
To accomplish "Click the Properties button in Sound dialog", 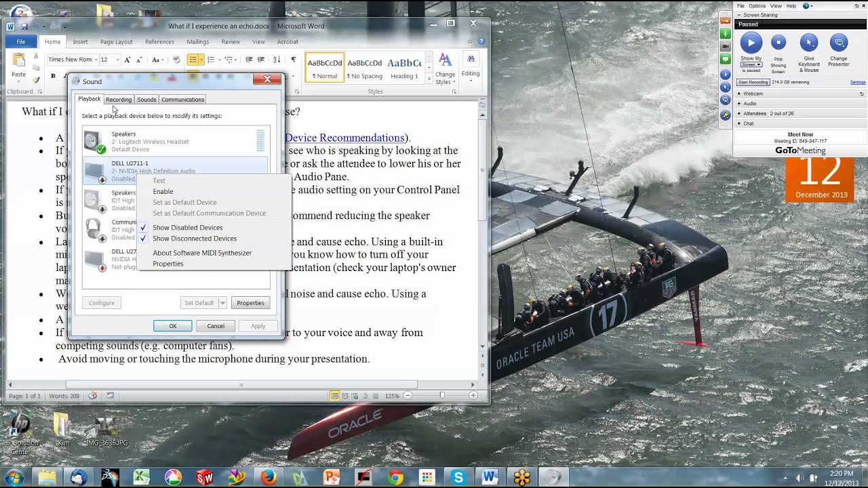I will click(250, 303).
